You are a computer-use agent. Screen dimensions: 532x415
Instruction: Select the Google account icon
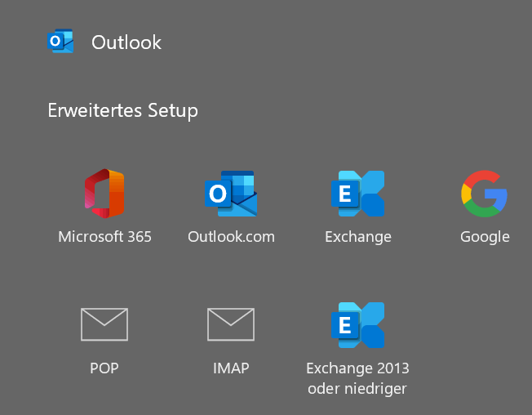tap(484, 194)
